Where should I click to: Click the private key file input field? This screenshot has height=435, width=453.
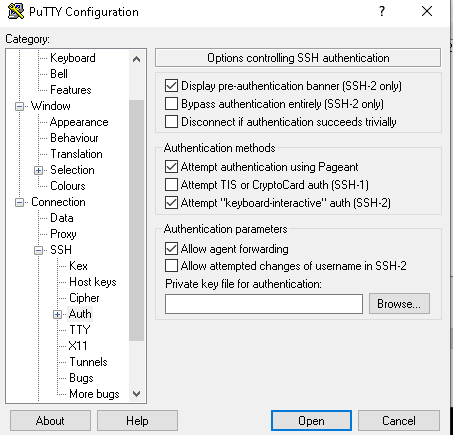coord(264,304)
